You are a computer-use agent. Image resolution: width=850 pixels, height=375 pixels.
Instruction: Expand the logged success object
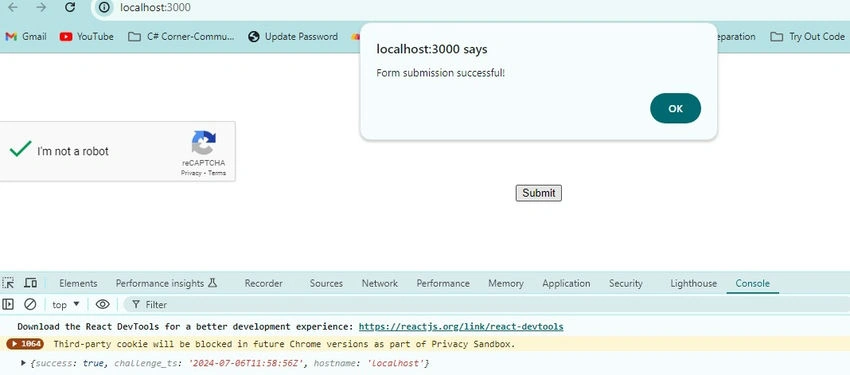(23, 363)
